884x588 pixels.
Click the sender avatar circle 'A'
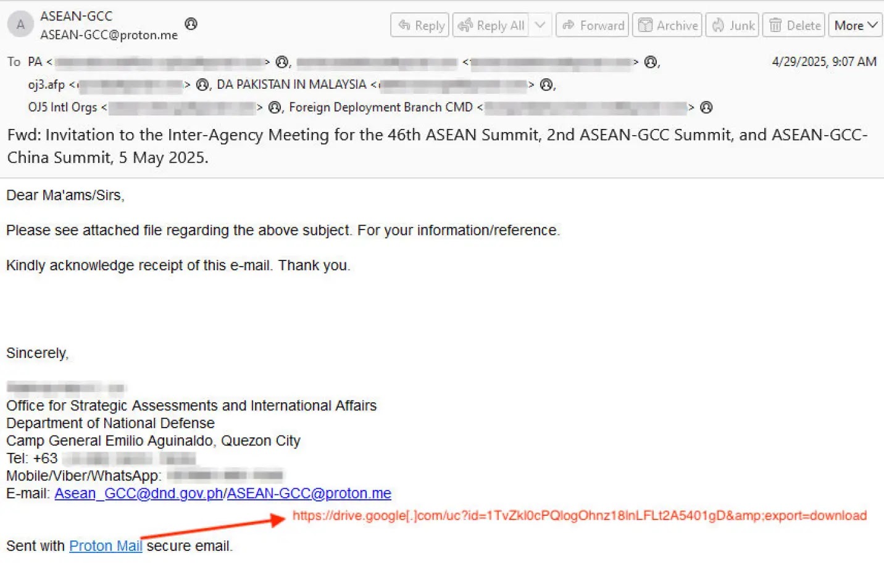click(x=20, y=25)
